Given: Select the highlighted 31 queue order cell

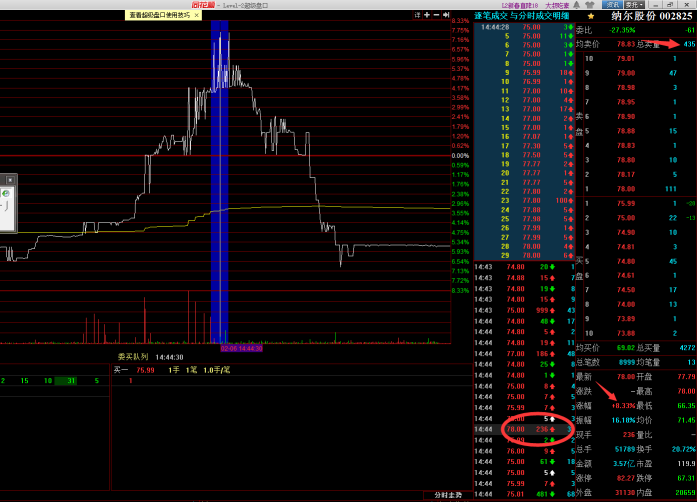Looking at the screenshot, I should coord(71,381).
